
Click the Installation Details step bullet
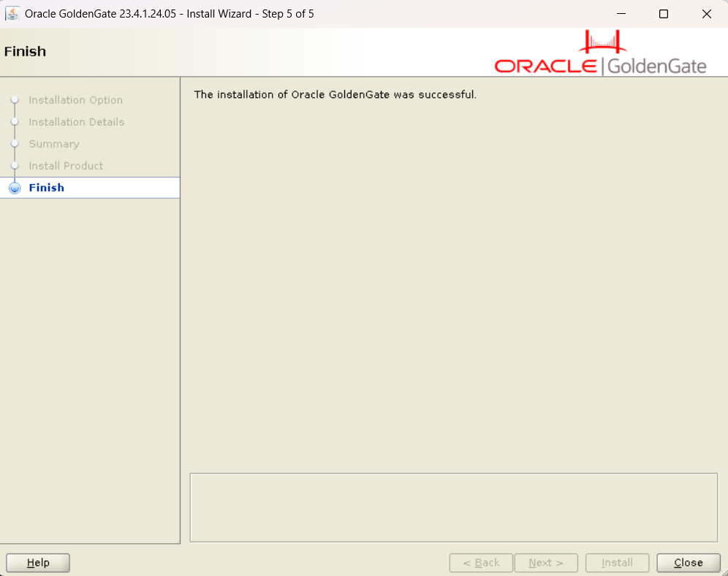tap(15, 122)
